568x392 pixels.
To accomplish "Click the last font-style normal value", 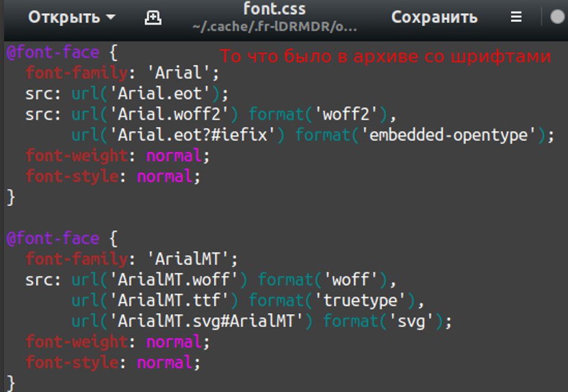I will click(x=164, y=362).
